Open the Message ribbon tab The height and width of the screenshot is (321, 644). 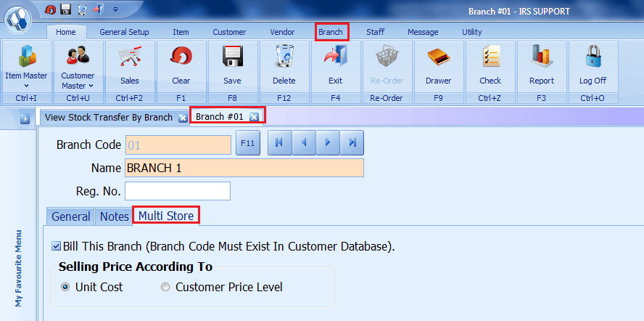tap(423, 32)
